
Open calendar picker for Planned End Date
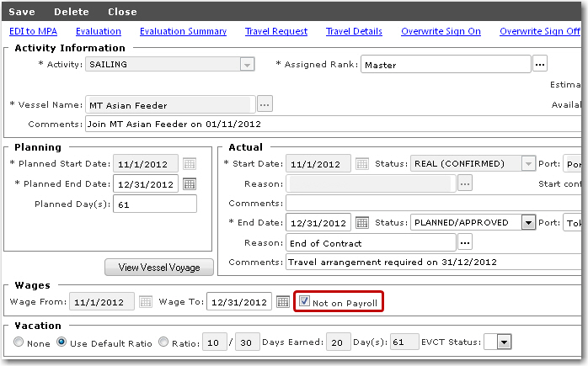click(190, 184)
